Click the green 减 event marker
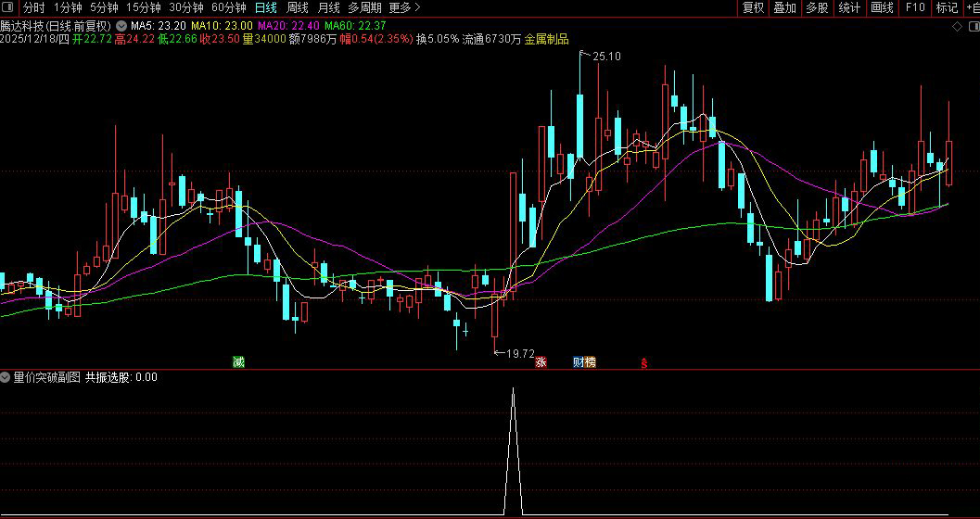Screen dimensions: 980x519 (238, 361)
